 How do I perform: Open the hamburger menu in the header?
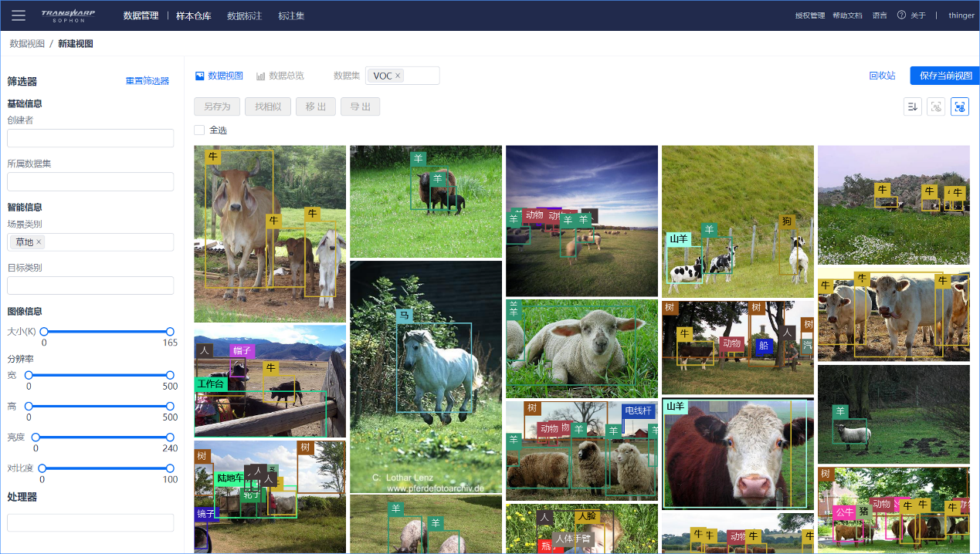tap(19, 15)
